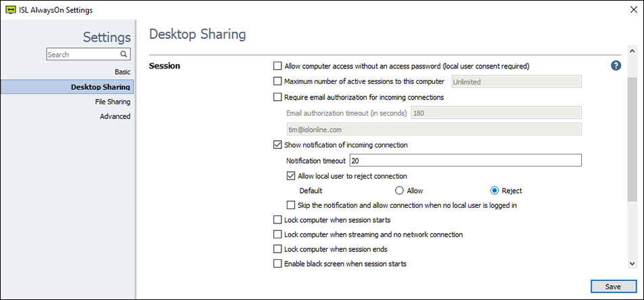Screen dimensions: 644x300
Task: Click into the settings Search box
Action: click(x=83, y=54)
